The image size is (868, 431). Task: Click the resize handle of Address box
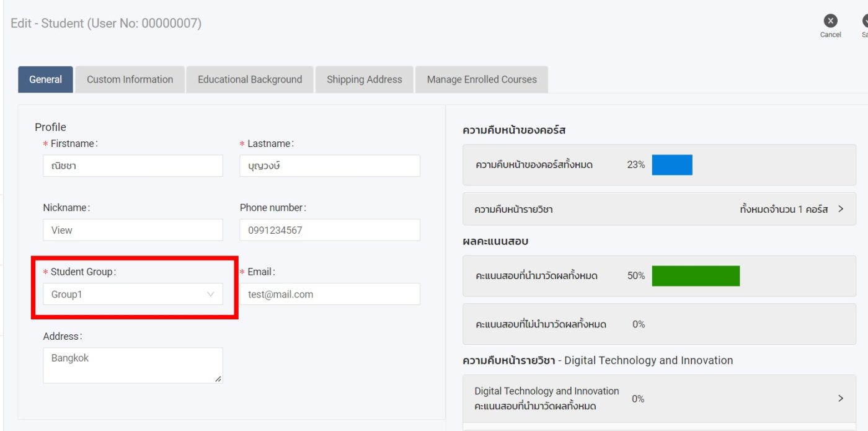[x=218, y=378]
